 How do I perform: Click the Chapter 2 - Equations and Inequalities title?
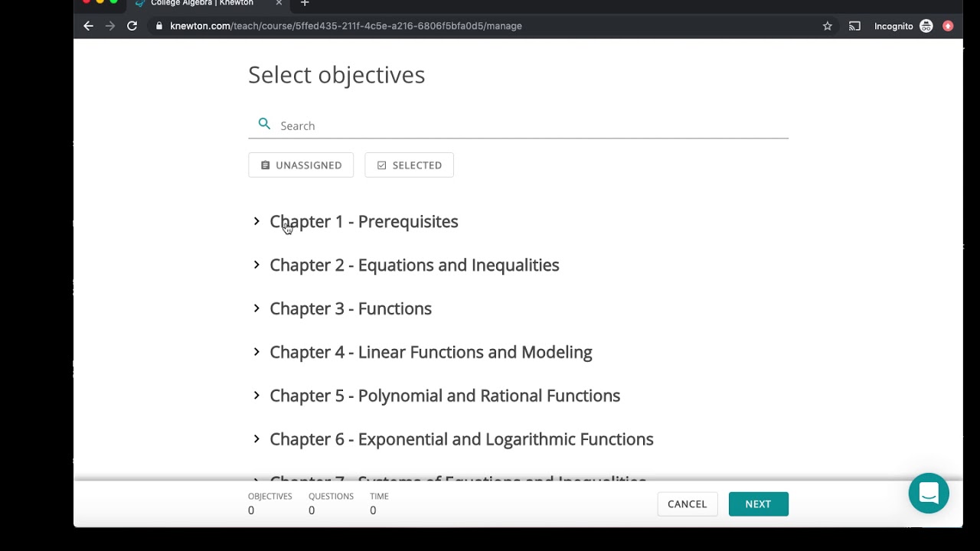coord(414,266)
